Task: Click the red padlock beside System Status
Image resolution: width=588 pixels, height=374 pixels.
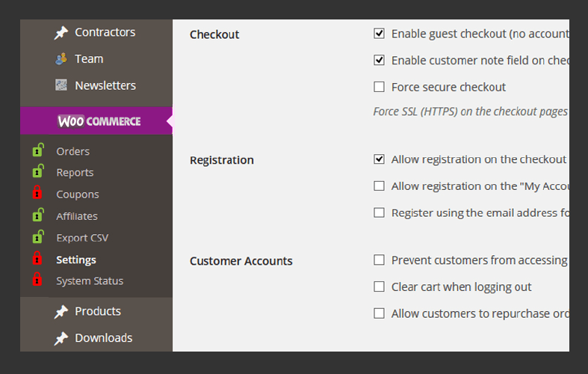Action: tap(37, 280)
